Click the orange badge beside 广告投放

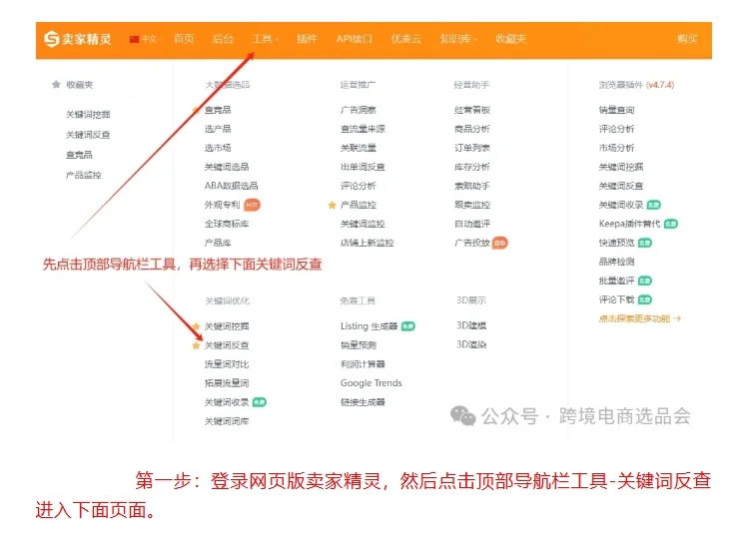point(500,243)
